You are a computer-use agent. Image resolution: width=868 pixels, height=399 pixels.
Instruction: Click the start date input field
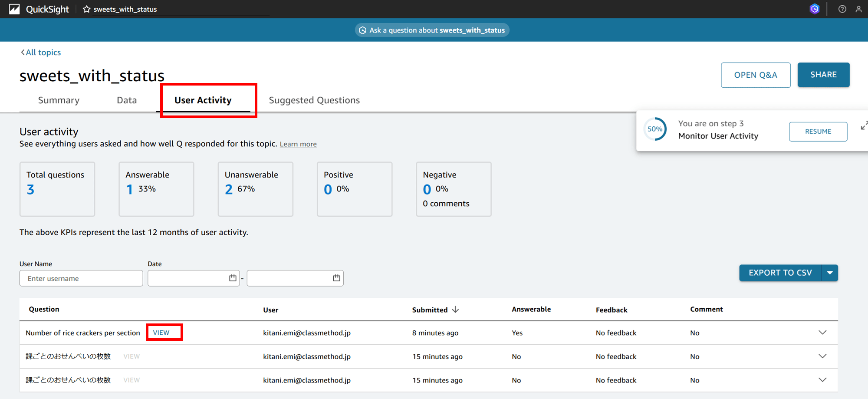tap(194, 278)
